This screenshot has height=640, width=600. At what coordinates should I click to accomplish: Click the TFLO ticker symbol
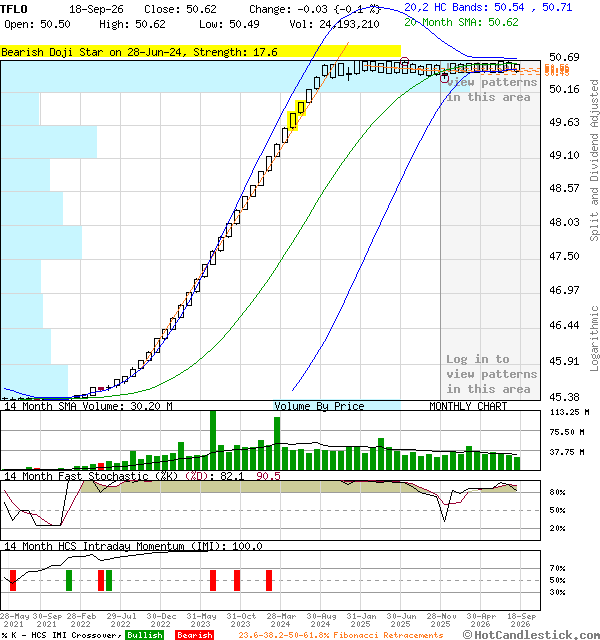pos(14,9)
